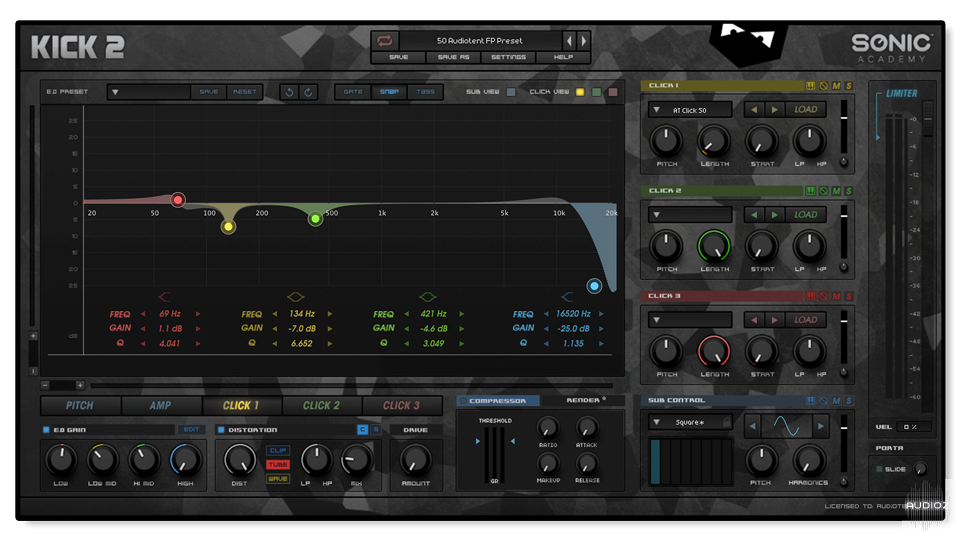Enable the Distortion checkbox
This screenshot has height=540, width=960.
[221, 430]
